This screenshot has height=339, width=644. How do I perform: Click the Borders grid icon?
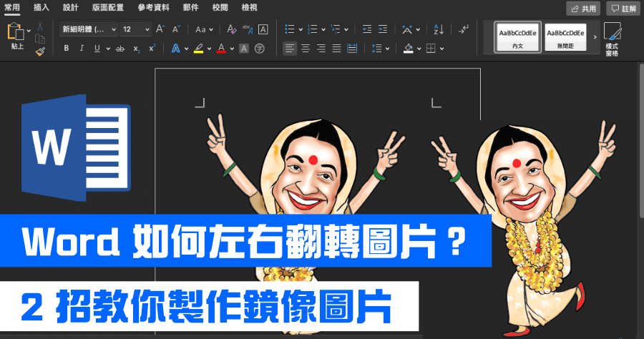[431, 49]
